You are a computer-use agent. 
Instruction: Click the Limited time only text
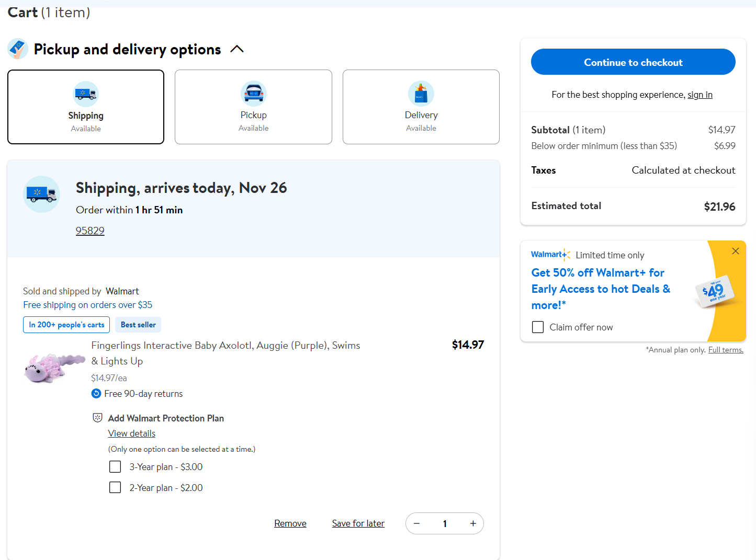pyautogui.click(x=610, y=255)
